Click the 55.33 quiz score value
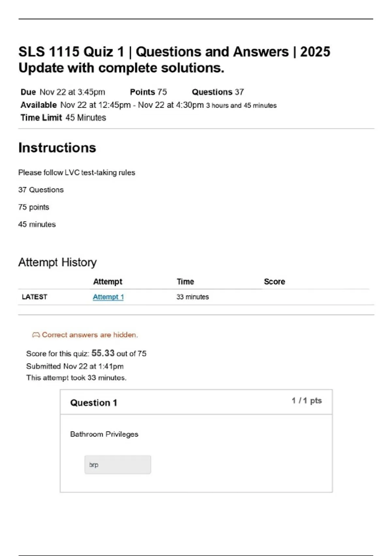The image size is (392, 556). 103,353
